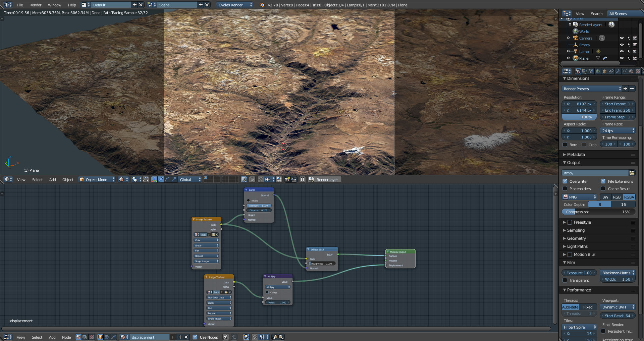Viewport: 644px width, 341px height.
Task: Expand the Sampling panel
Action: [576, 230]
